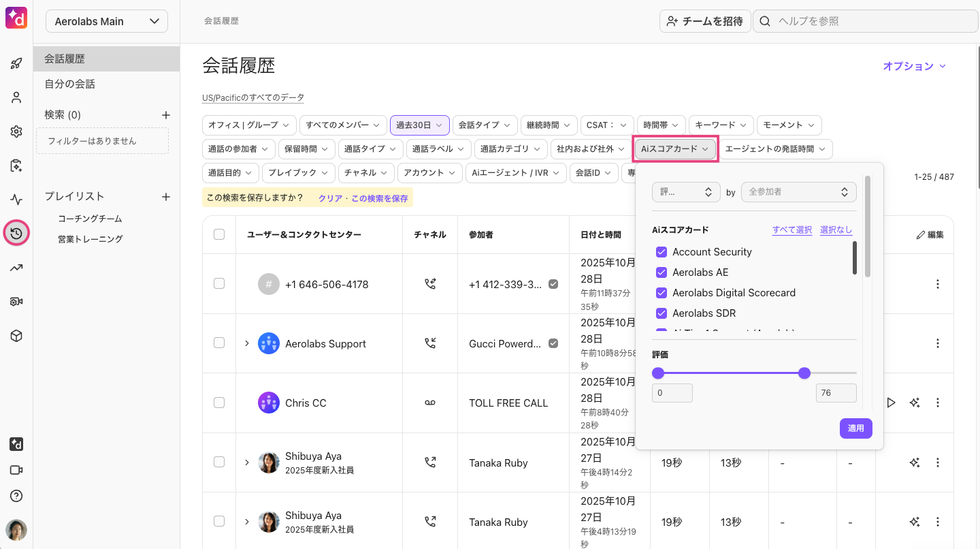Click the user avatar at sidebar bottom

pyautogui.click(x=16, y=530)
